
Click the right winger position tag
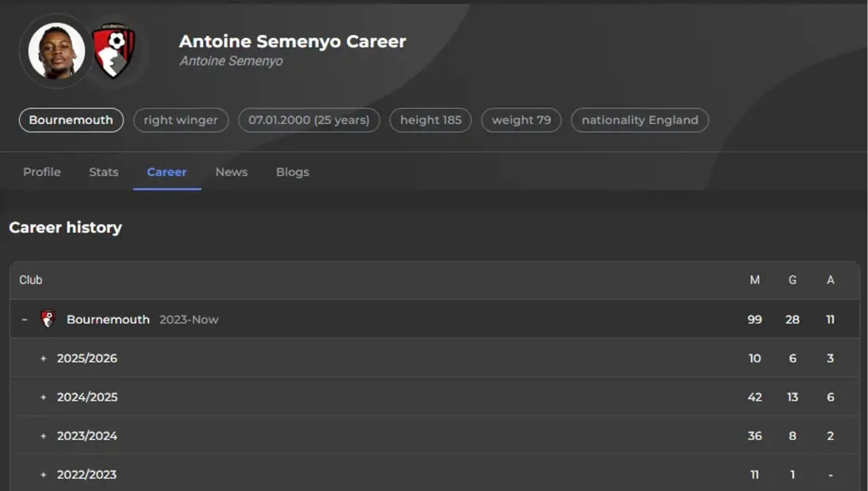coord(181,120)
